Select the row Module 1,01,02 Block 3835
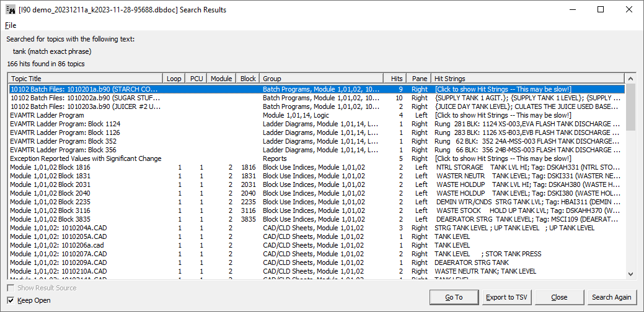The image size is (644, 312). [317, 219]
